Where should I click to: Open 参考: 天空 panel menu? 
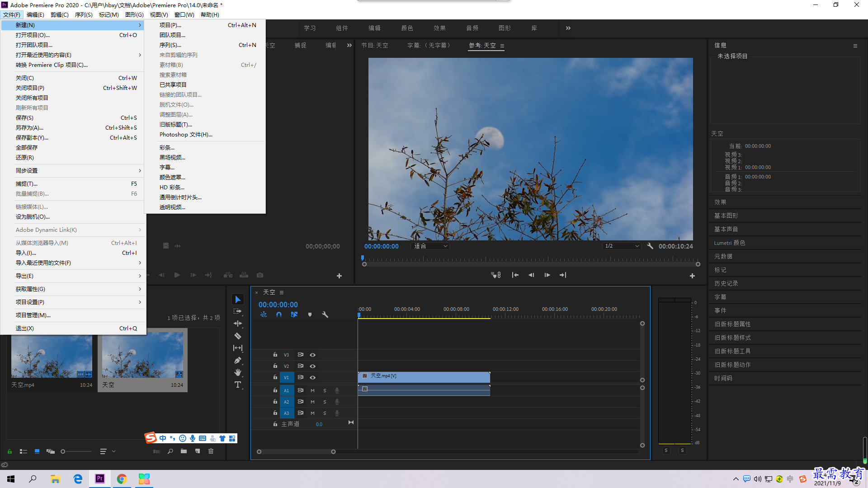click(x=502, y=46)
